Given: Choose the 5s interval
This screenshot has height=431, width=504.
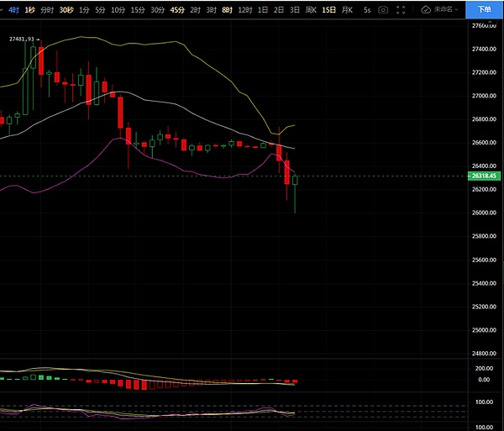Looking at the screenshot, I should [366, 9].
